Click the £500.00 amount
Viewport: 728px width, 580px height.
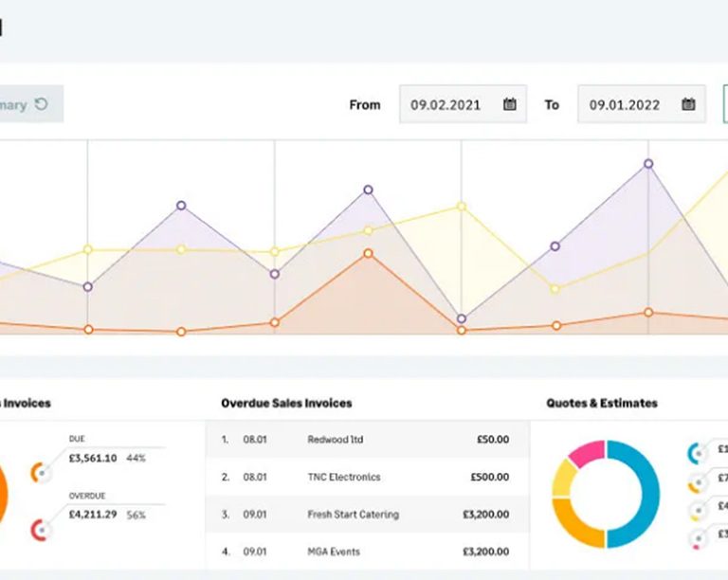490,477
